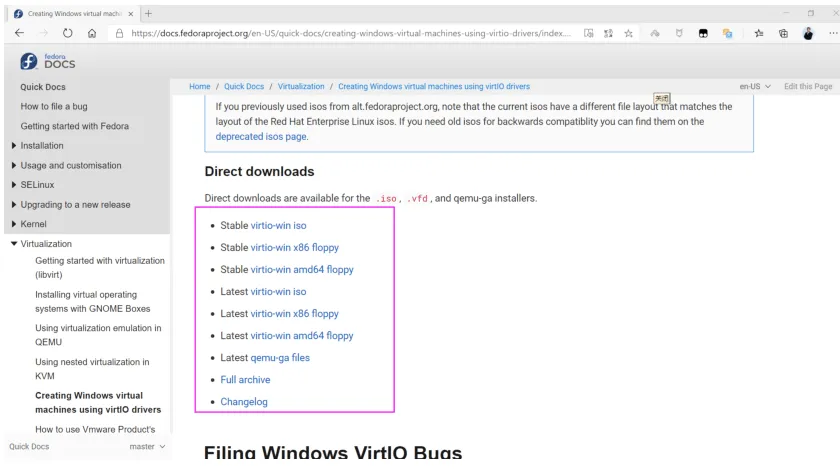The height and width of the screenshot is (469, 840).
Task: Reload the page with refresh icon
Action: (x=68, y=33)
